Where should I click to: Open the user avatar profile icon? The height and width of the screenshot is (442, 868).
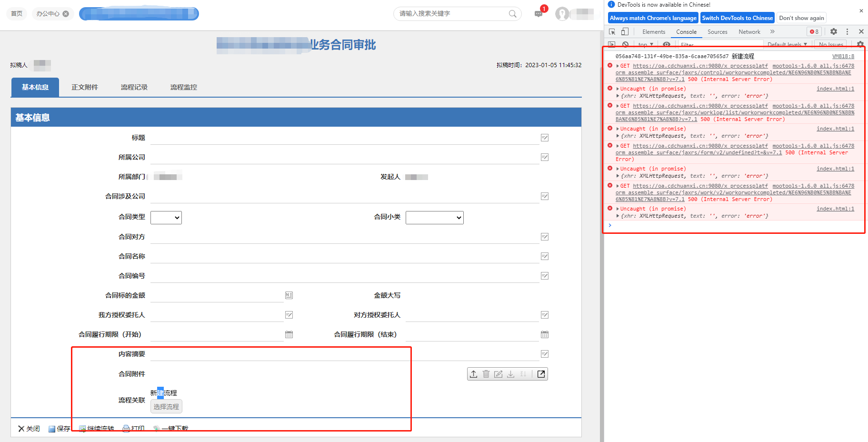(562, 14)
